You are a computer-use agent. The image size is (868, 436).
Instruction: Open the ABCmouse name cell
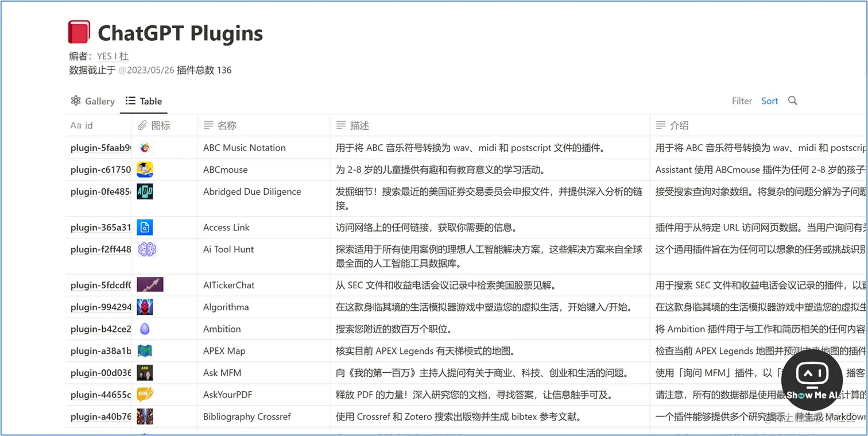(x=263, y=169)
